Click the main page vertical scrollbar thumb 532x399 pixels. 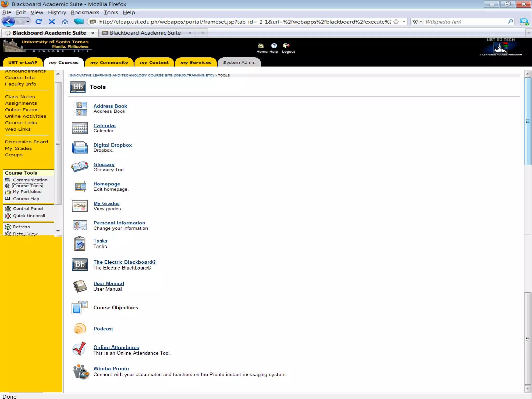[528, 121]
